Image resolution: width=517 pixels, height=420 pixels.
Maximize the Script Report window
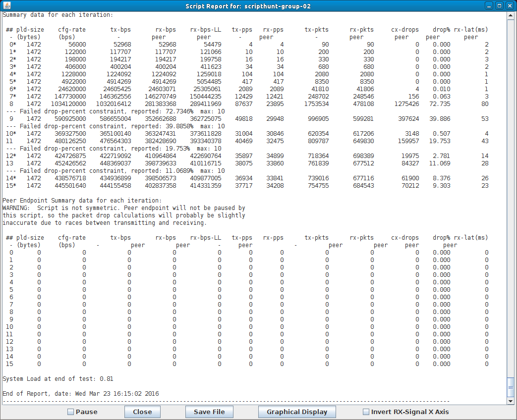(499, 6)
